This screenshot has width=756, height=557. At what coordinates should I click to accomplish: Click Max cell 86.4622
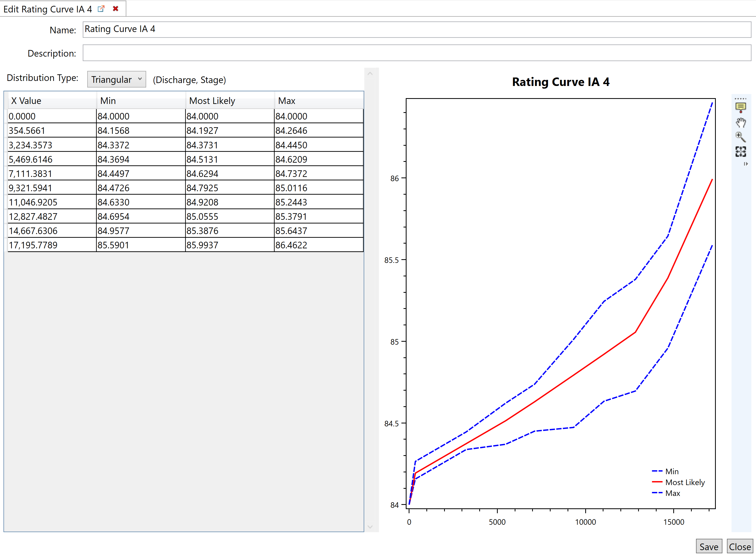pyautogui.click(x=319, y=245)
